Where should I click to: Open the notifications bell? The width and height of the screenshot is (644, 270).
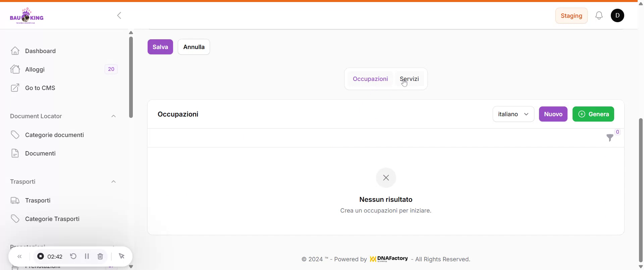[x=599, y=15]
